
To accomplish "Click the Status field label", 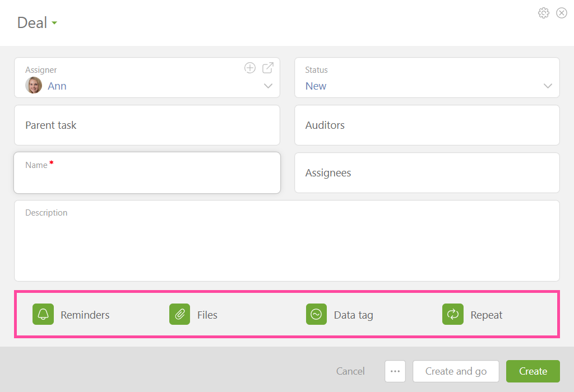I will coord(317,70).
